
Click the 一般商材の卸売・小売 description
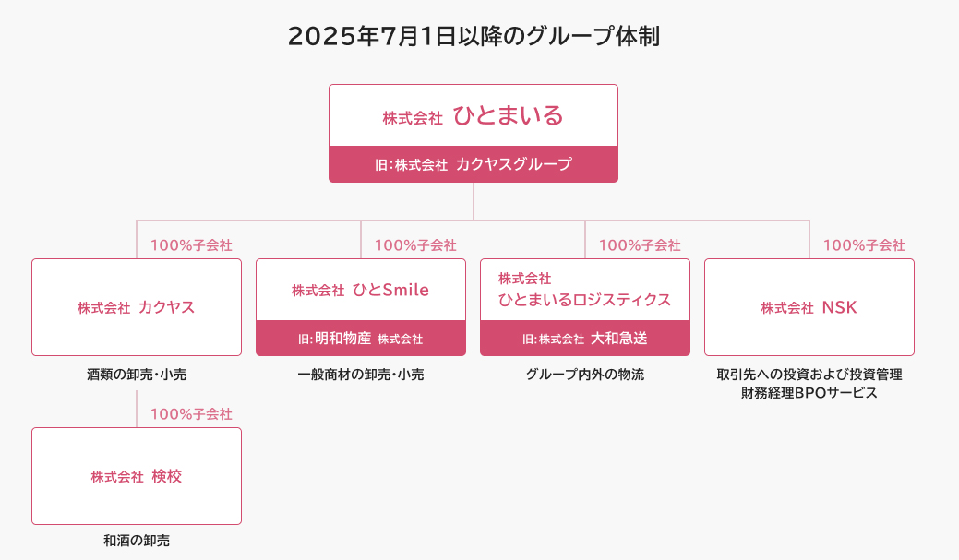[x=361, y=375]
